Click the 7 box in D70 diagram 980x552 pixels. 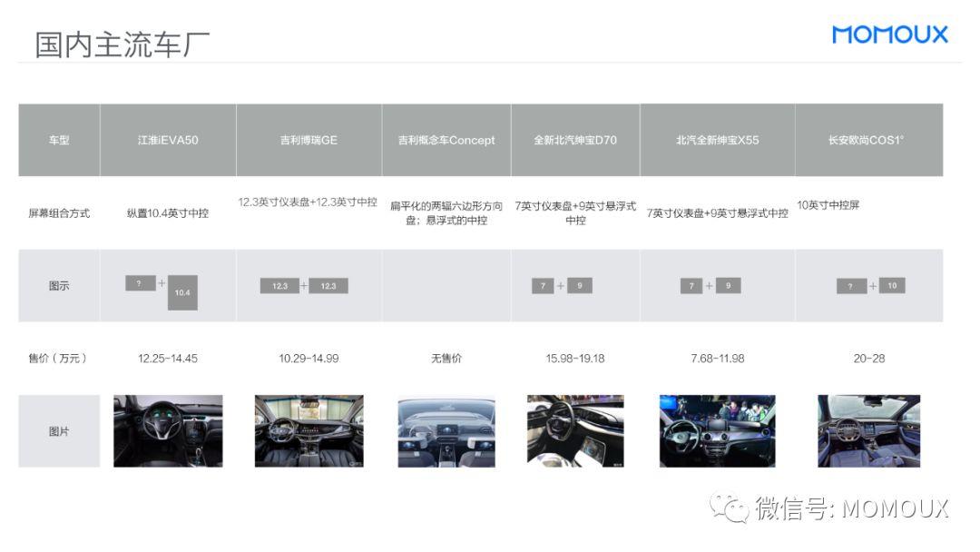click(x=543, y=286)
